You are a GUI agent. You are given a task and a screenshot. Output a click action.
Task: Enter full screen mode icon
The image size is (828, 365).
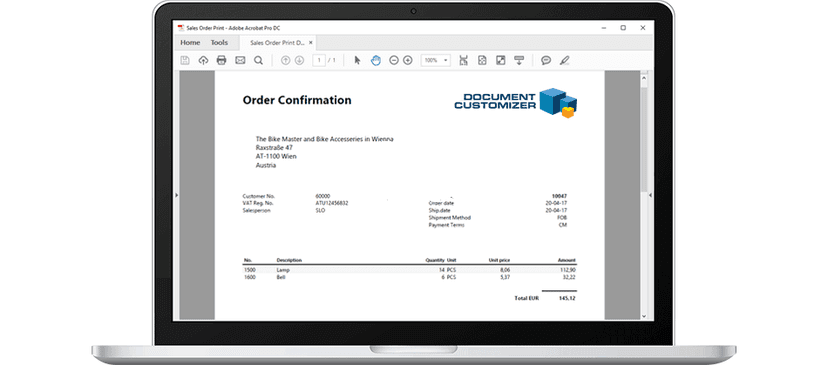click(x=501, y=60)
